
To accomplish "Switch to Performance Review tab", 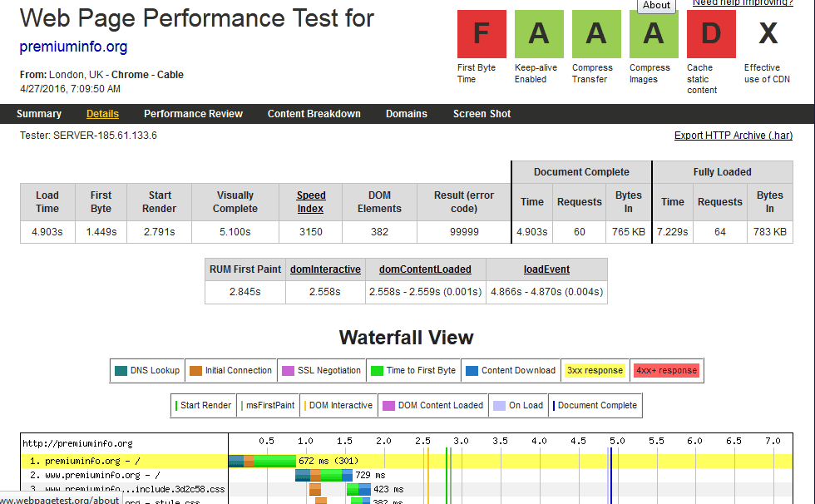I will pyautogui.click(x=193, y=114).
